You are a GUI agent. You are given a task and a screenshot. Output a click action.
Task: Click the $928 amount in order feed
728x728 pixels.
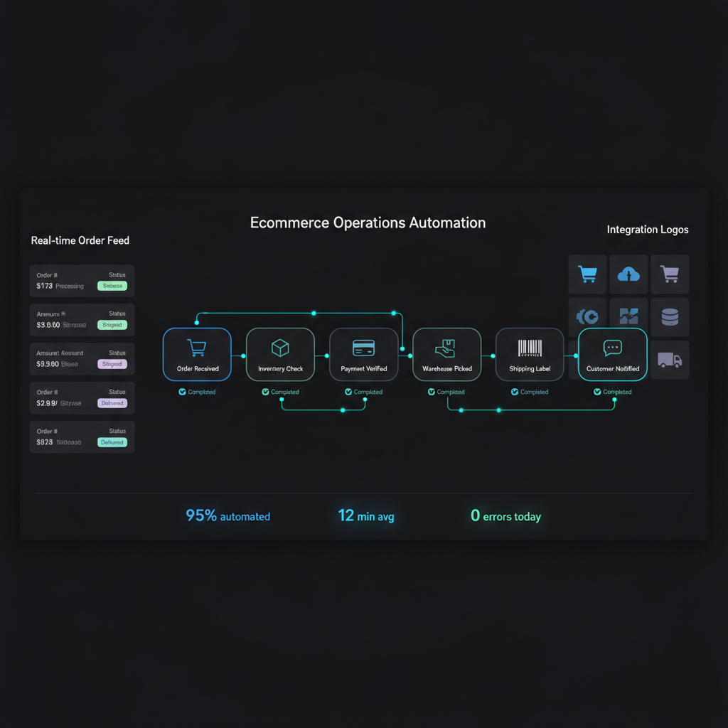pos(45,442)
